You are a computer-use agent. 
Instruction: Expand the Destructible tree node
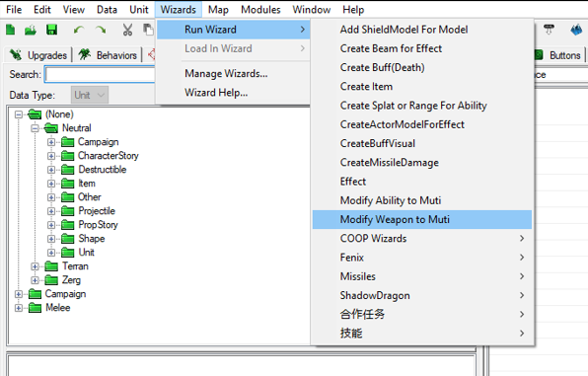(51, 170)
